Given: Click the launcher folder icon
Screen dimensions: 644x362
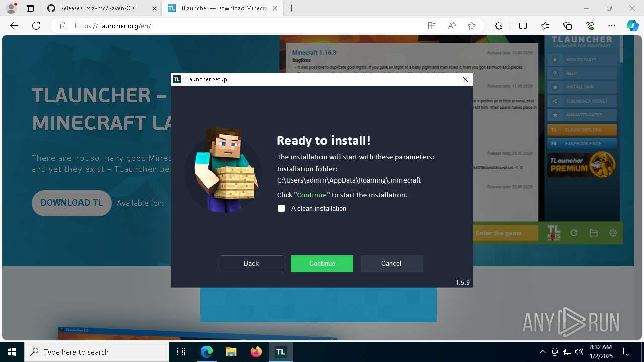Looking at the screenshot, I should point(594,233).
